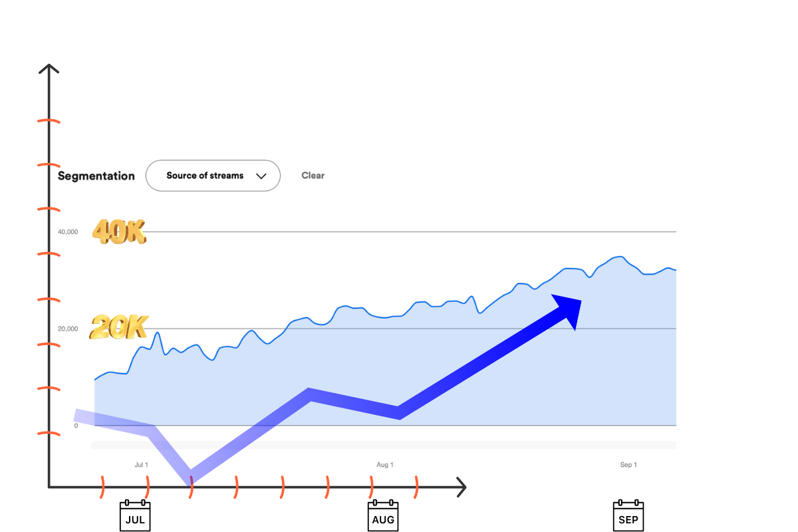Image resolution: width=798 pixels, height=532 pixels.
Task: Click the Aug 1 axis label
Action: (x=385, y=465)
